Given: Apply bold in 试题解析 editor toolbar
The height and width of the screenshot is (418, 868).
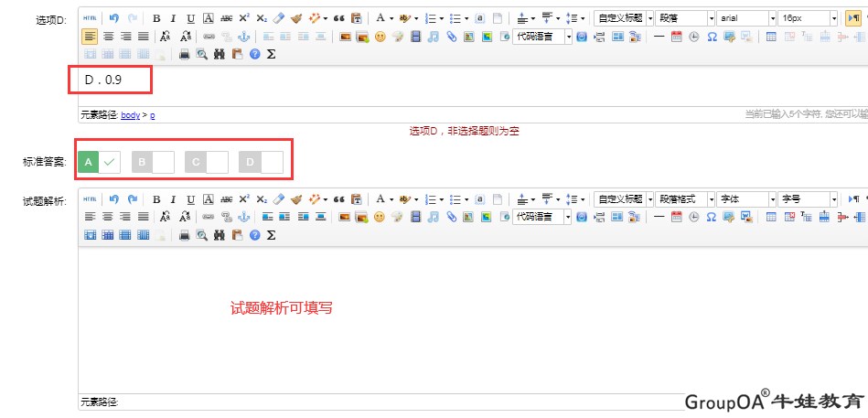Looking at the screenshot, I should pos(156,199).
